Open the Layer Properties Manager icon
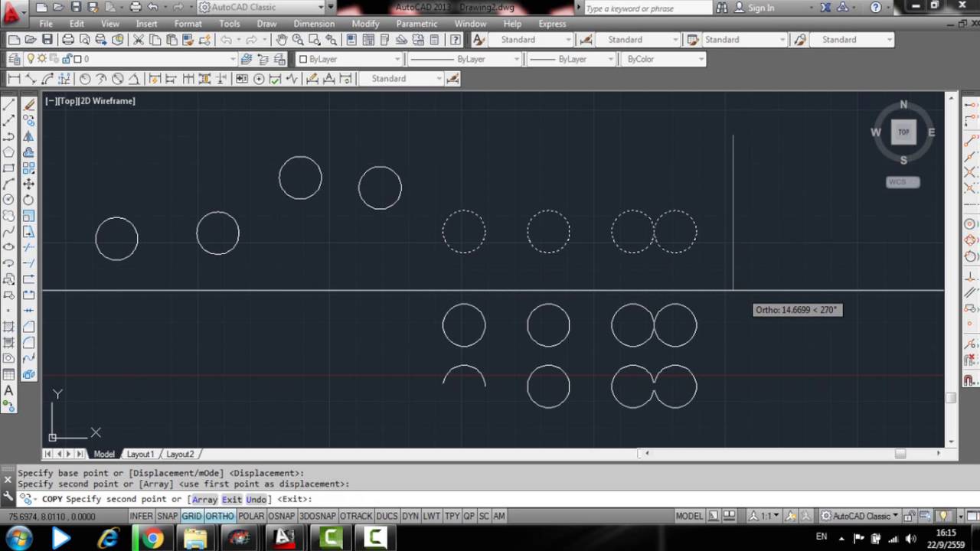Image resolution: width=980 pixels, height=551 pixels. click(x=14, y=59)
